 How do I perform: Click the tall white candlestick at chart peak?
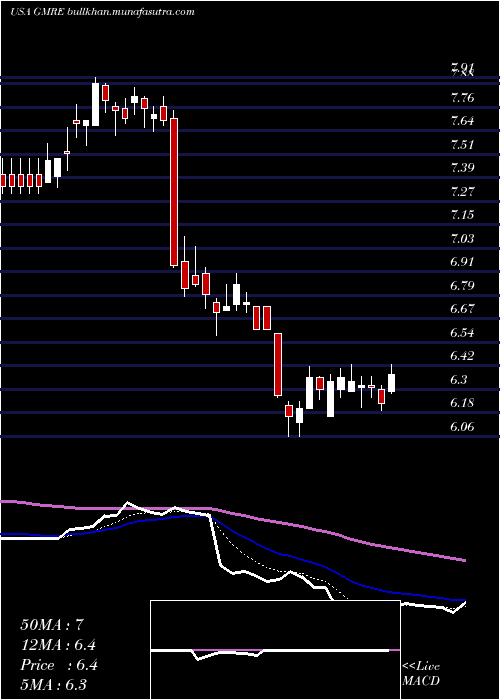tap(95, 104)
